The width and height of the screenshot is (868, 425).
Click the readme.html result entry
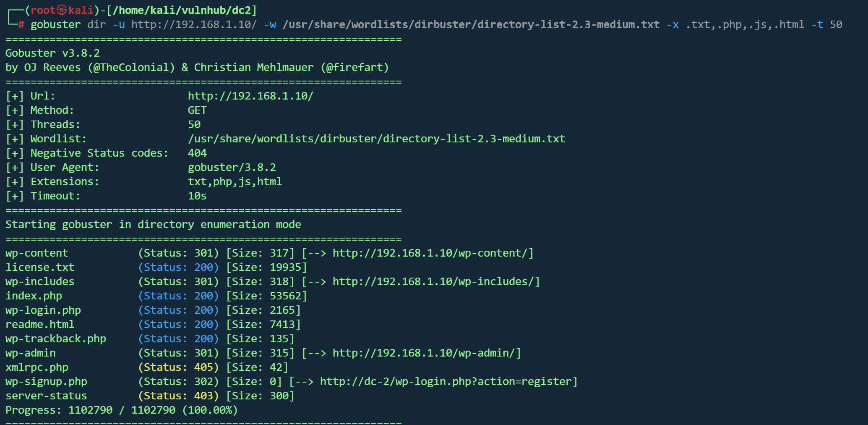(x=40, y=325)
